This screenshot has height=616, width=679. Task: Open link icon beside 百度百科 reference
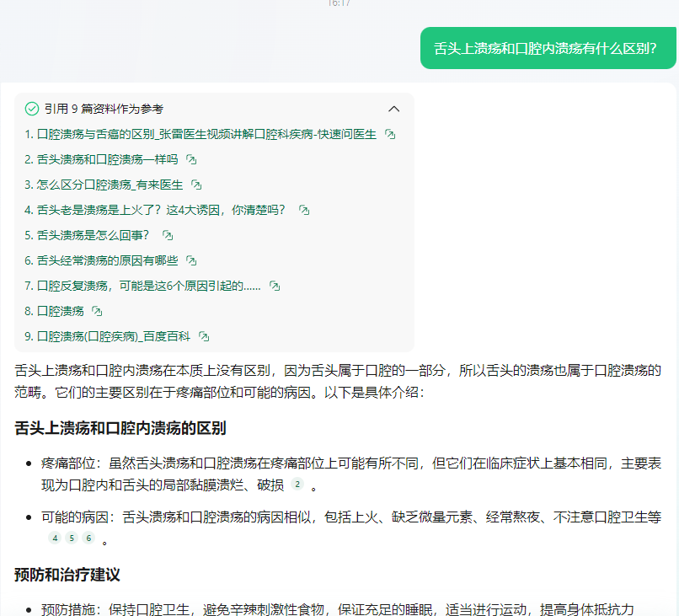203,336
